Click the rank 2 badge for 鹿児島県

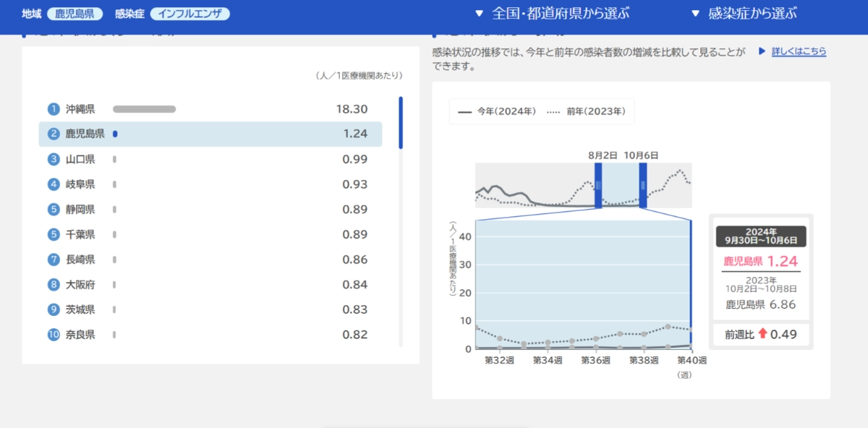click(x=54, y=134)
